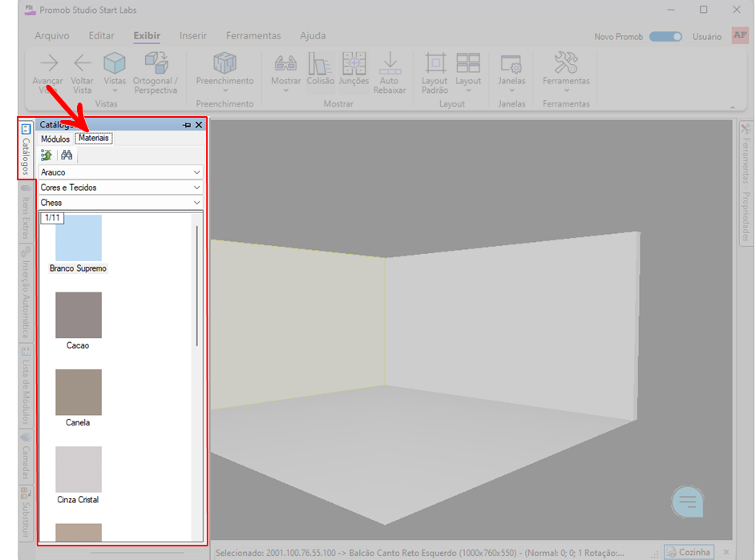Viewport: 756px width, 560px height.
Task: Click the Voltar Vista arrow icon
Action: (x=83, y=63)
